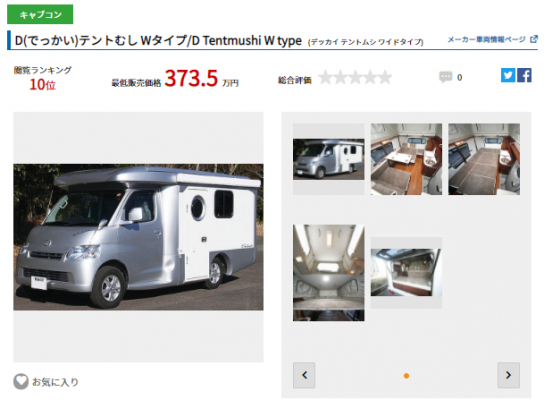Select the orange carousel page dot
544x400 pixels.
click(406, 376)
